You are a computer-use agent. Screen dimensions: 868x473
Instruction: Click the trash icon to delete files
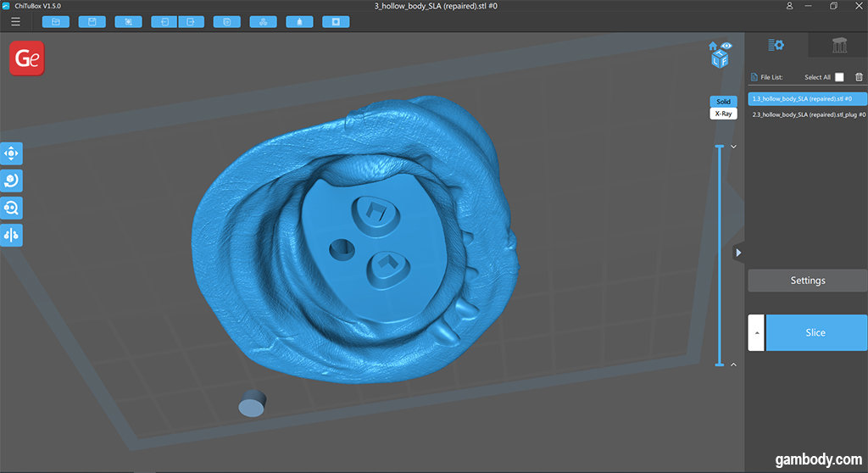click(859, 77)
